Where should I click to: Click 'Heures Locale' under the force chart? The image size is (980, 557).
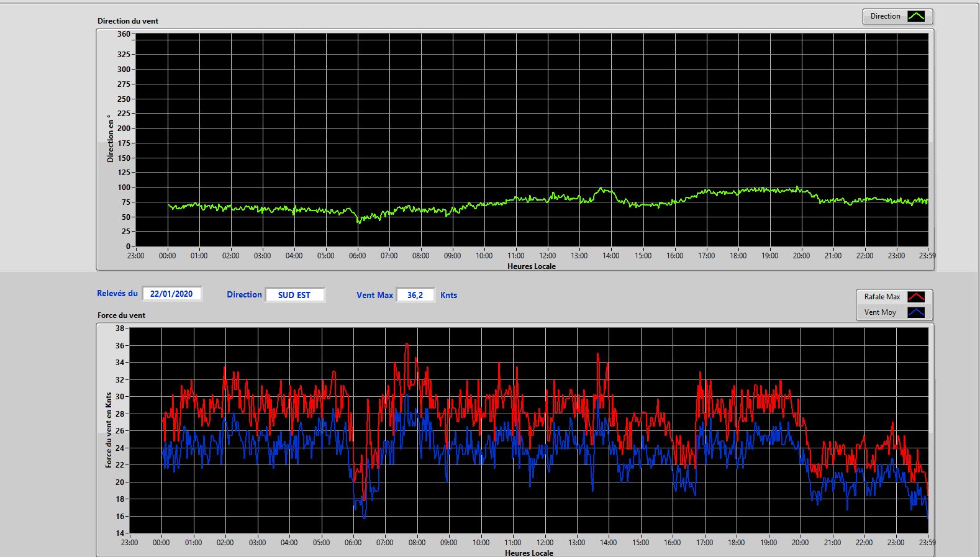(529, 553)
